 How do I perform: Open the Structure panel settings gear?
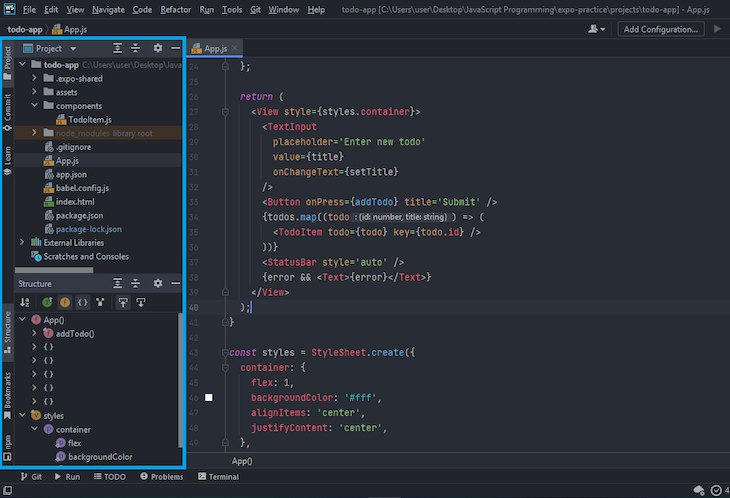click(157, 284)
